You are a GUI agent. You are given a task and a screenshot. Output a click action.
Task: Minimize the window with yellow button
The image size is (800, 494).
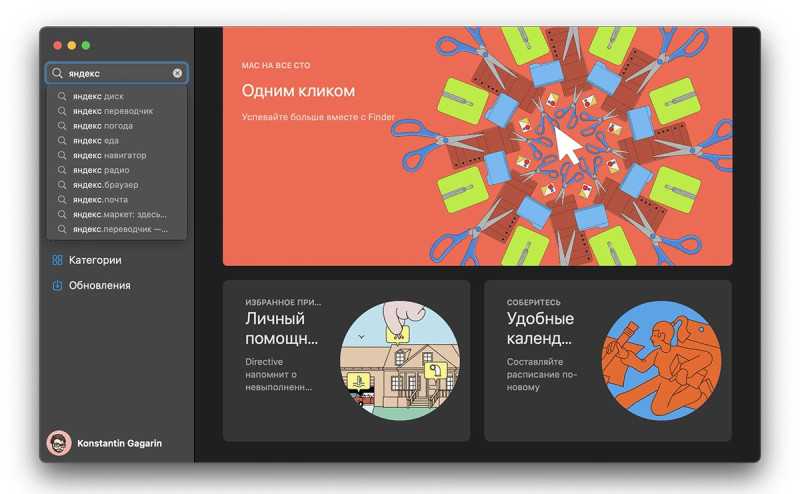[x=72, y=45]
